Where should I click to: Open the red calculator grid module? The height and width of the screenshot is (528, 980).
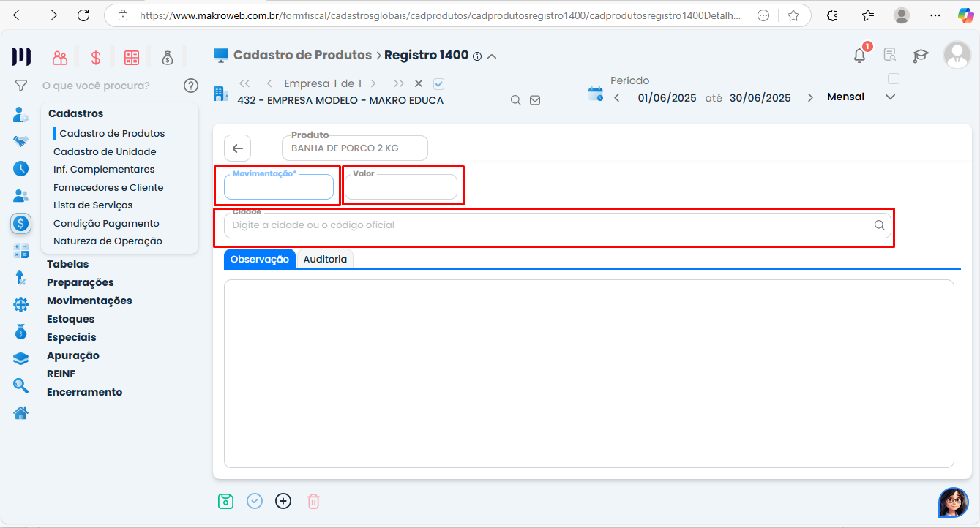pos(132,58)
